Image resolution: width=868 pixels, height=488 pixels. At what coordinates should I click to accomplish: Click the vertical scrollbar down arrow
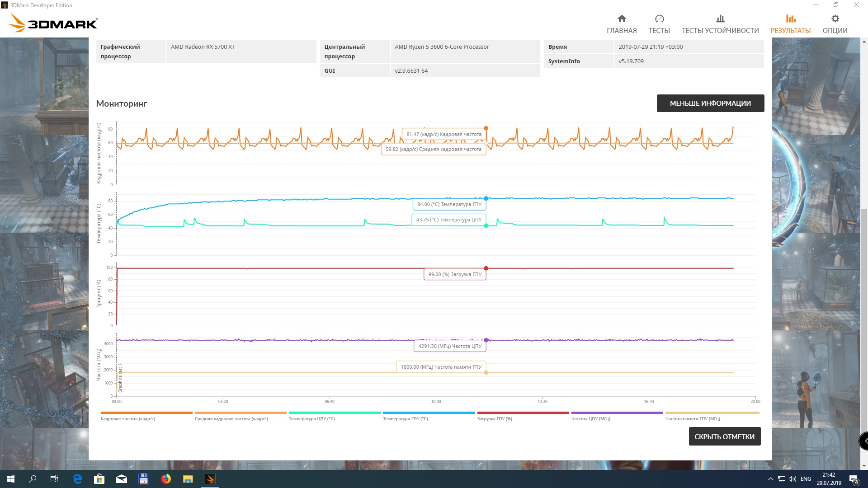click(x=864, y=466)
